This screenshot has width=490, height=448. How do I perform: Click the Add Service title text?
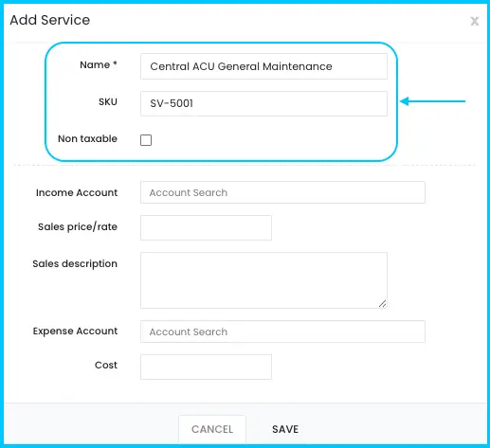point(50,20)
